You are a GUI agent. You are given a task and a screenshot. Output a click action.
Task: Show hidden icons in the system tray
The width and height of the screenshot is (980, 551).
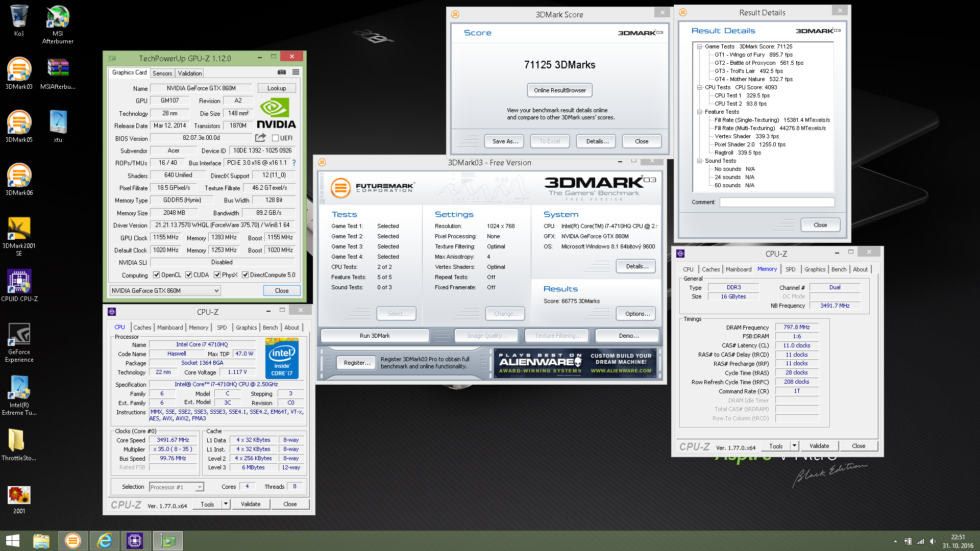coord(895,541)
